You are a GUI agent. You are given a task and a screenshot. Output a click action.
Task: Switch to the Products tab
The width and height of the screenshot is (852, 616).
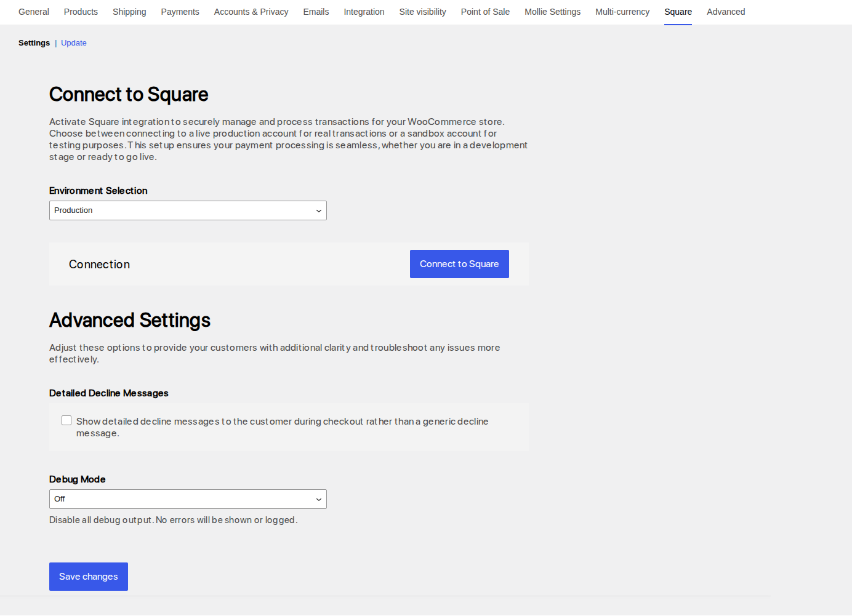pos(81,12)
